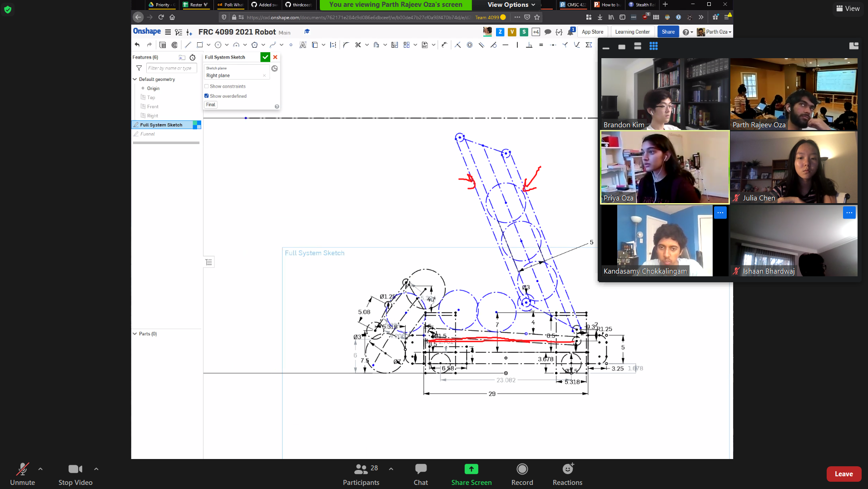Open the rectangle tool dropdown arrow

pyautogui.click(x=208, y=45)
